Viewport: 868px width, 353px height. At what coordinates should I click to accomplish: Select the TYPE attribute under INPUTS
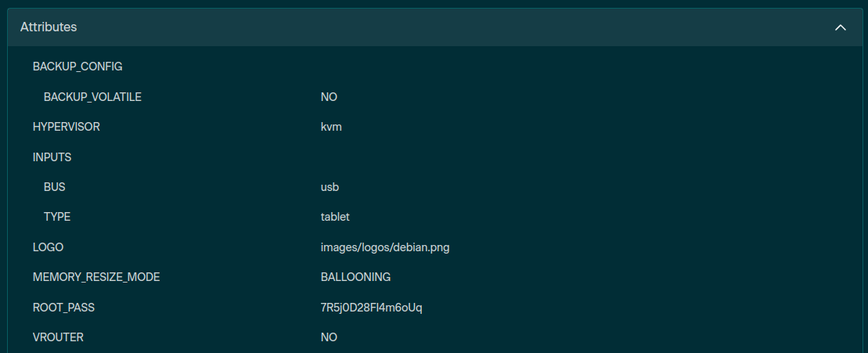[x=57, y=217]
